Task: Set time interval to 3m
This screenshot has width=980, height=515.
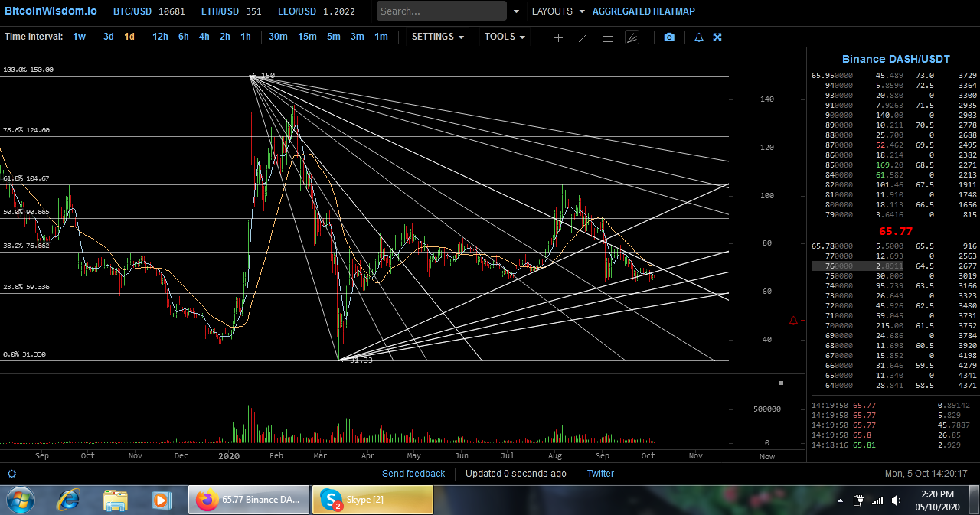Action: pyautogui.click(x=358, y=37)
